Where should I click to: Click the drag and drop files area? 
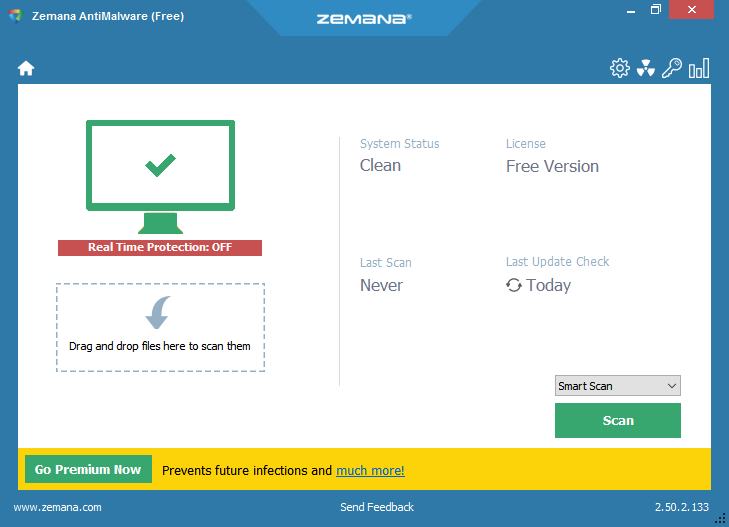point(160,327)
